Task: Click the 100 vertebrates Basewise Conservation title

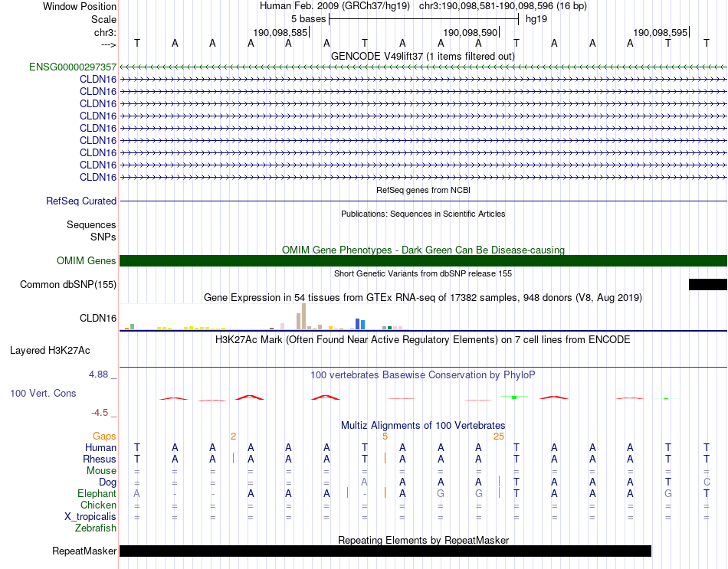Action: point(423,374)
